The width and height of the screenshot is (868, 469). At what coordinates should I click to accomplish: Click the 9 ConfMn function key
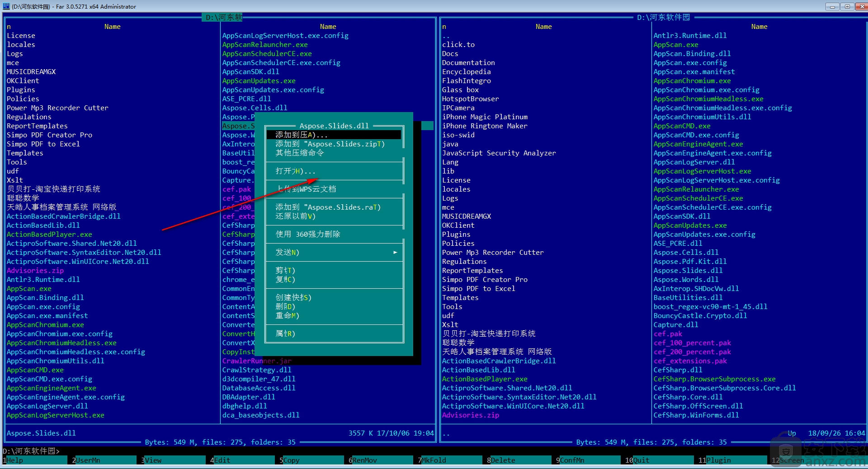coord(588,460)
